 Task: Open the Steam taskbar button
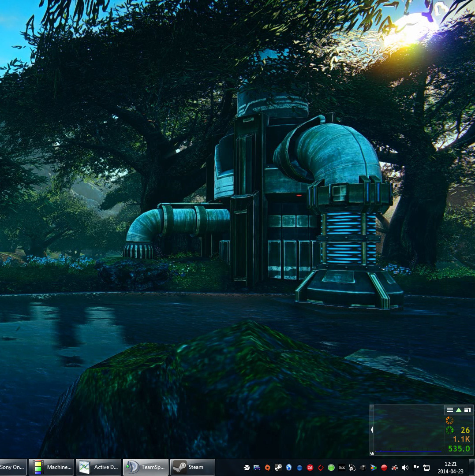[x=192, y=467]
